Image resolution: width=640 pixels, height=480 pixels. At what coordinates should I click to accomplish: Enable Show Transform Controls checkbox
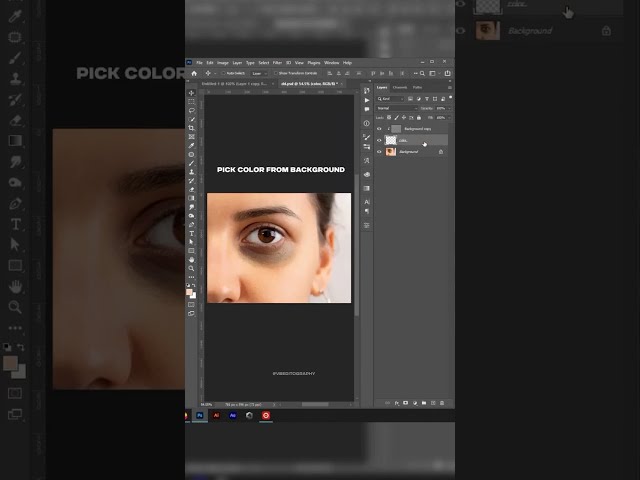(276, 73)
